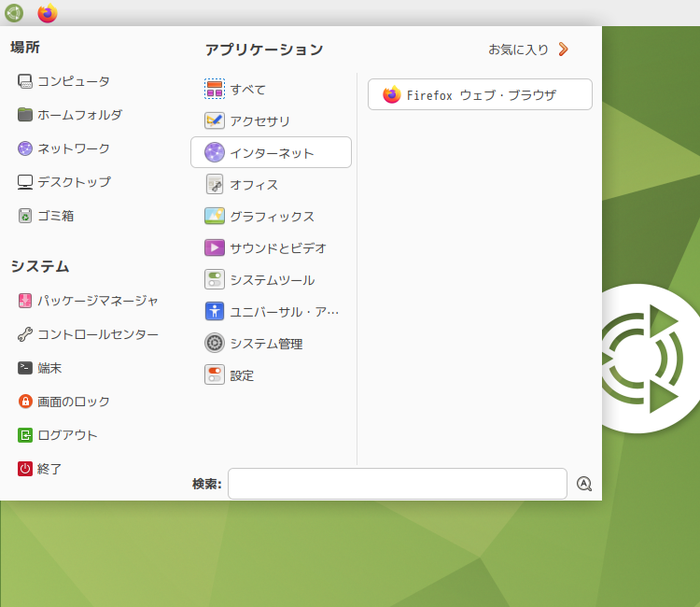
Task: Open コンピュータ from the places list
Action: (x=63, y=81)
